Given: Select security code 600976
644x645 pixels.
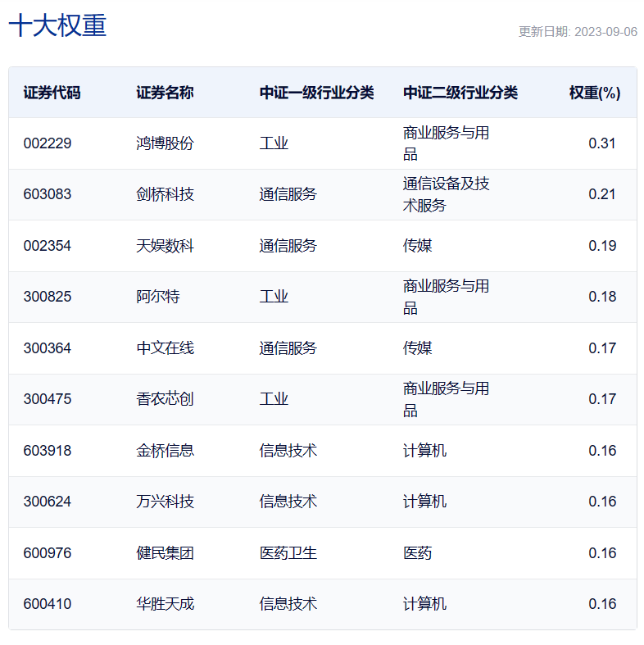Looking at the screenshot, I should (x=48, y=553).
